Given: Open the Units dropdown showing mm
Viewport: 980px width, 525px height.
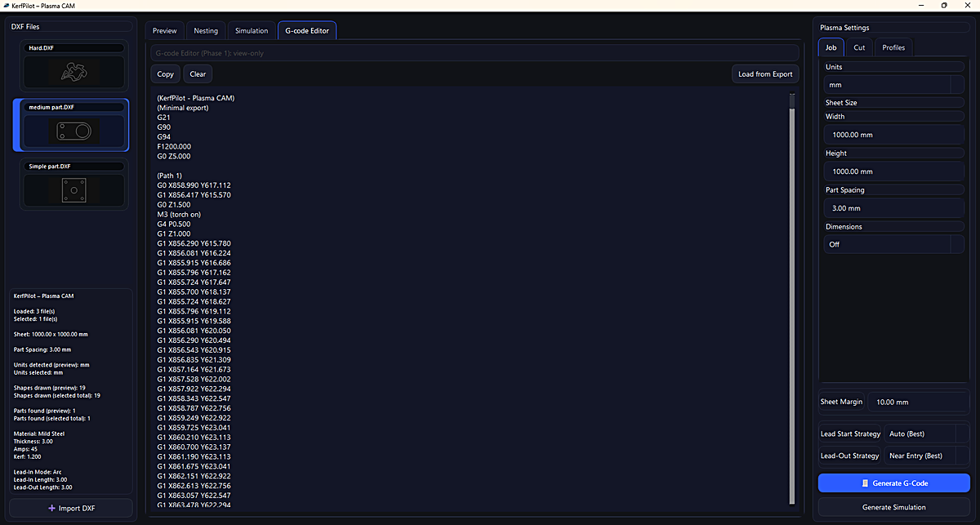Looking at the screenshot, I should [x=893, y=85].
